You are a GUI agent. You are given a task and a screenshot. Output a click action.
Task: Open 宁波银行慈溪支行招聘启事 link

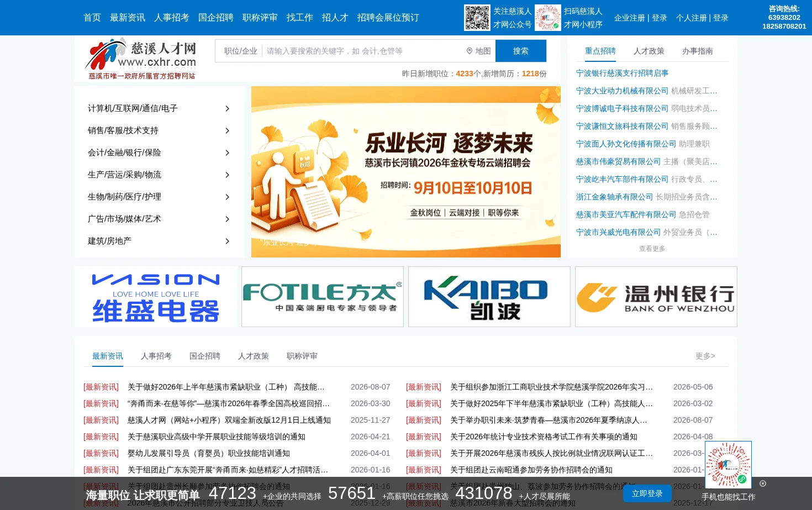click(623, 73)
